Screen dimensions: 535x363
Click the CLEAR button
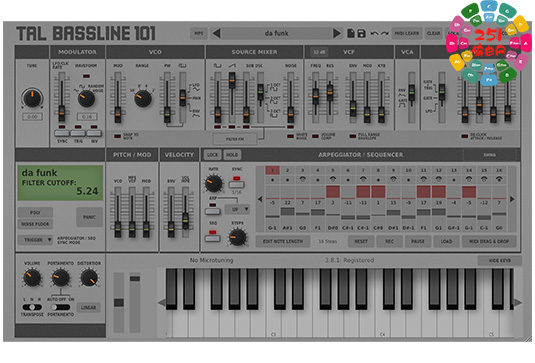pos(433,33)
